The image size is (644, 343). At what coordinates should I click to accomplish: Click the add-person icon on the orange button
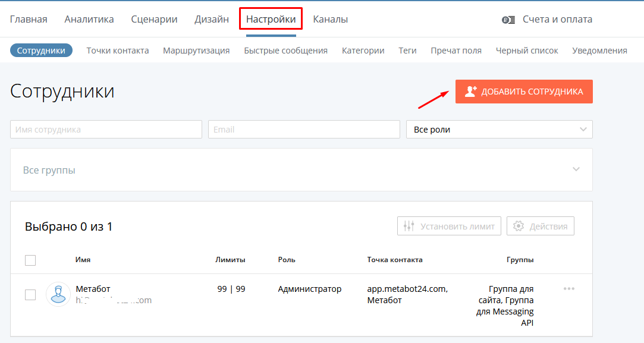pyautogui.click(x=471, y=91)
